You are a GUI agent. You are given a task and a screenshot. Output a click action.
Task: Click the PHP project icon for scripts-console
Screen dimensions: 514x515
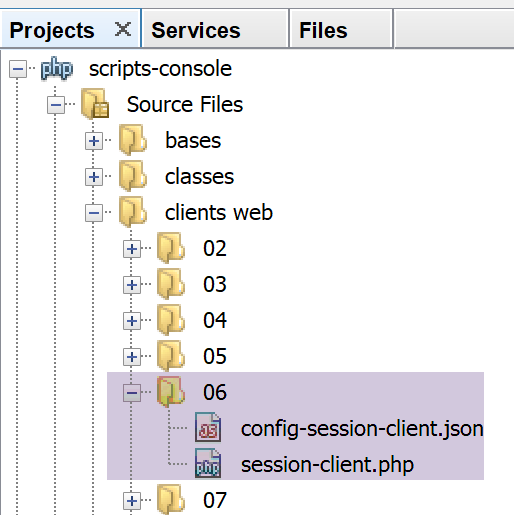pos(57,69)
